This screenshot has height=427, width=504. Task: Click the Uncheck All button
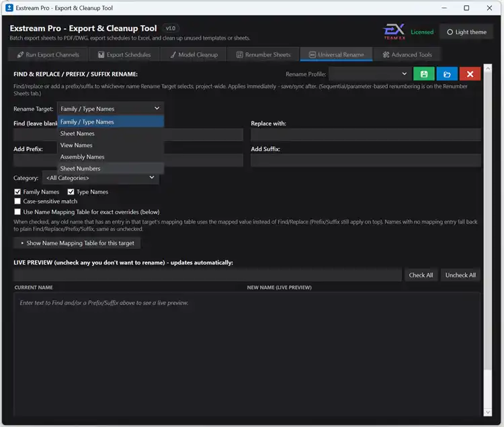tap(460, 275)
